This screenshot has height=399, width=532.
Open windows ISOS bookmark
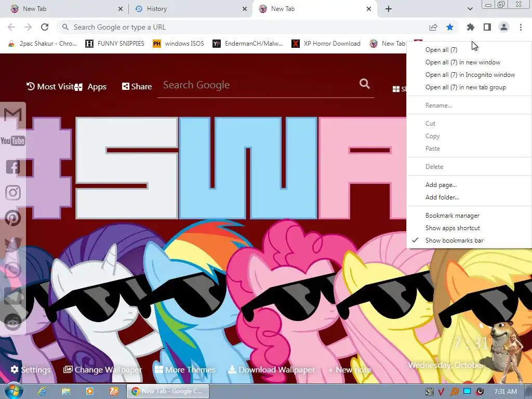point(179,44)
